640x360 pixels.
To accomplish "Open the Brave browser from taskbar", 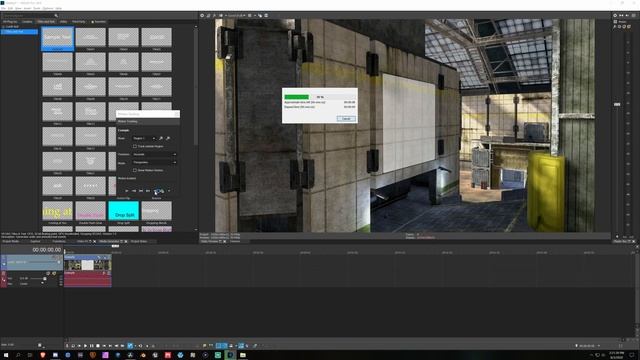I will [x=42, y=355].
